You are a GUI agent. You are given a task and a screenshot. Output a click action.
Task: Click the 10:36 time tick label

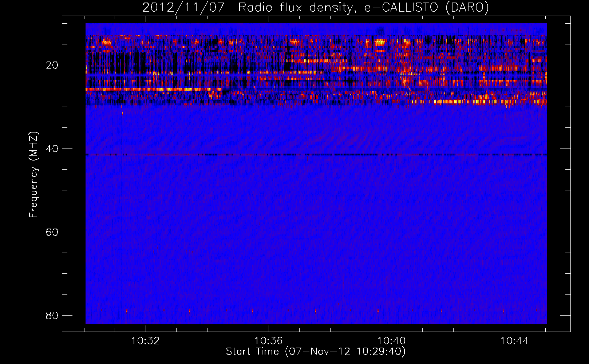(269, 341)
